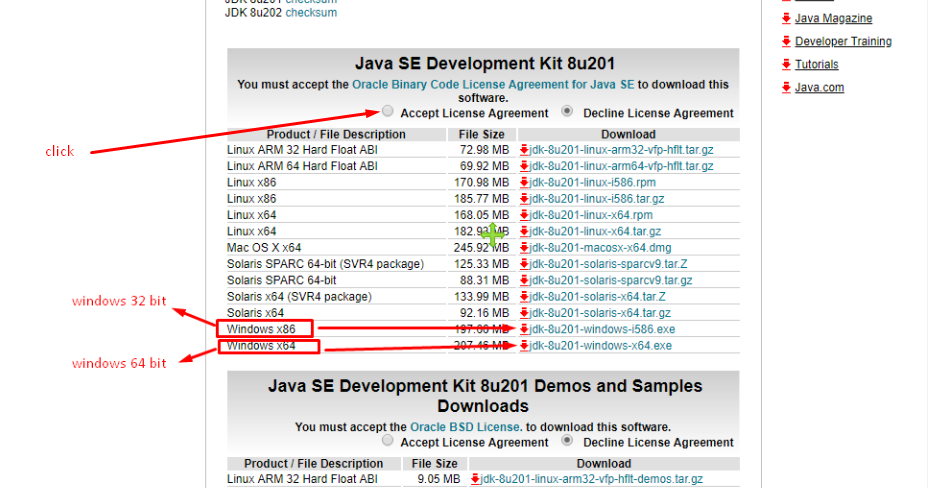Click download icon for solaris-sparcv9.tar.Z

coord(524,264)
